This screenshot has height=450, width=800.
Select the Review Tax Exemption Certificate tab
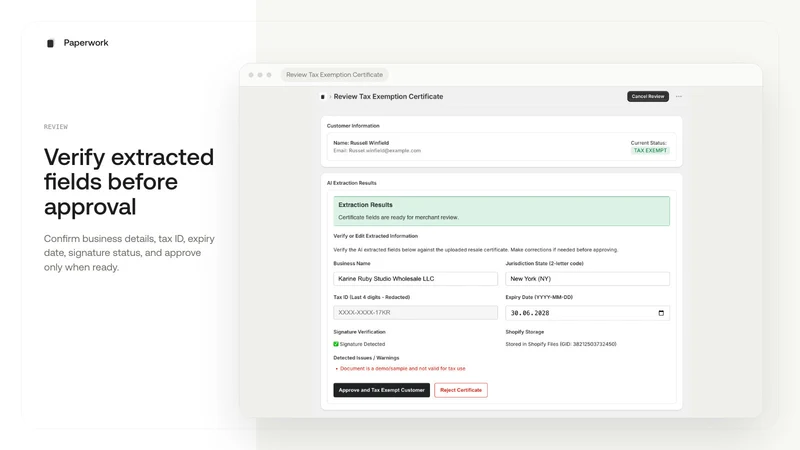click(x=334, y=74)
